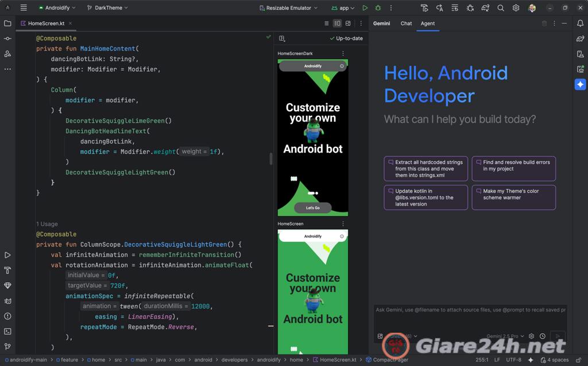Run the app on the Resizable Emulator
The width and height of the screenshot is (588, 366).
[x=366, y=7]
